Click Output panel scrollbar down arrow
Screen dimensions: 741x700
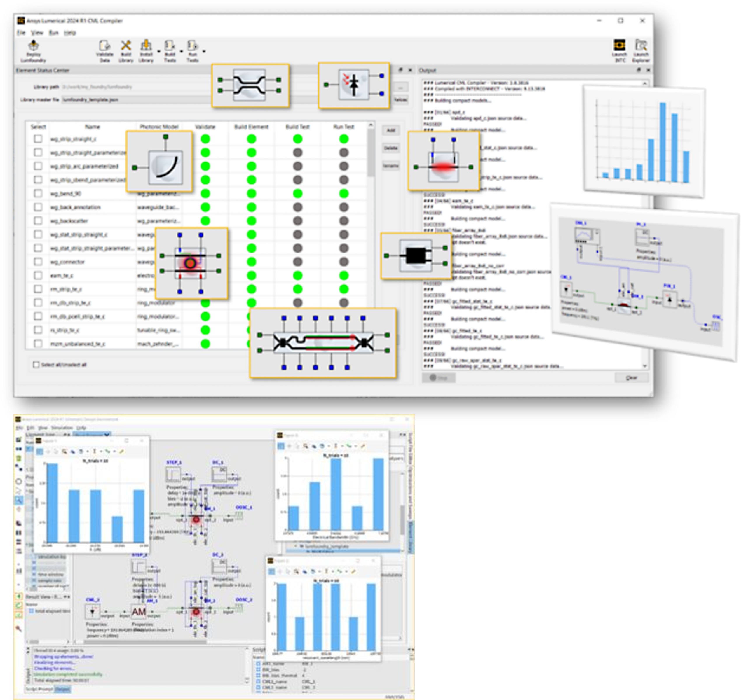tap(645, 366)
